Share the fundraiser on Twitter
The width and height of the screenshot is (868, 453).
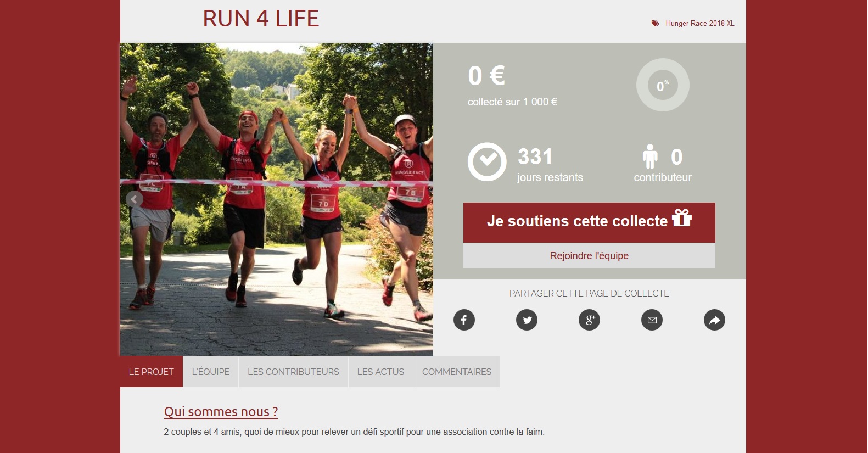(527, 320)
